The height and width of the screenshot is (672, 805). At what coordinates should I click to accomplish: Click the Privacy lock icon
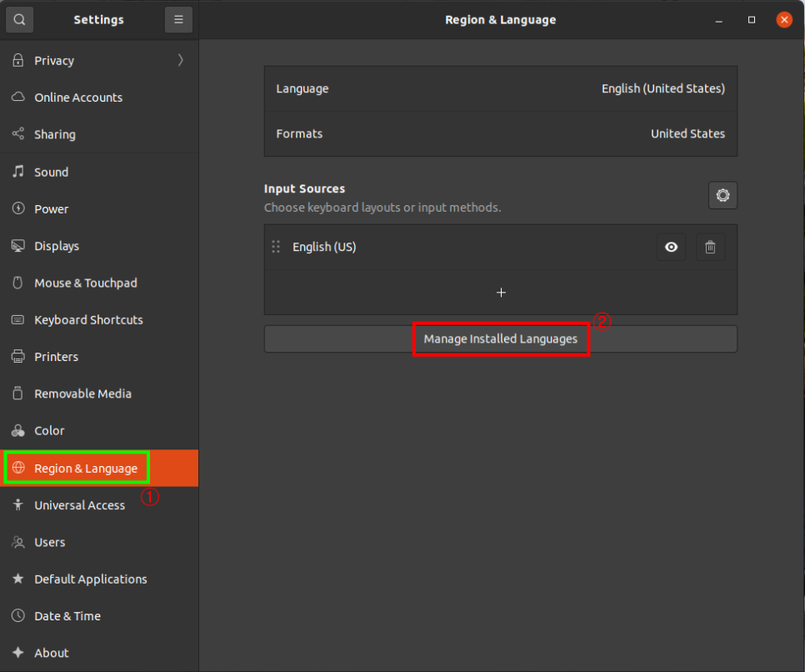[x=18, y=60]
